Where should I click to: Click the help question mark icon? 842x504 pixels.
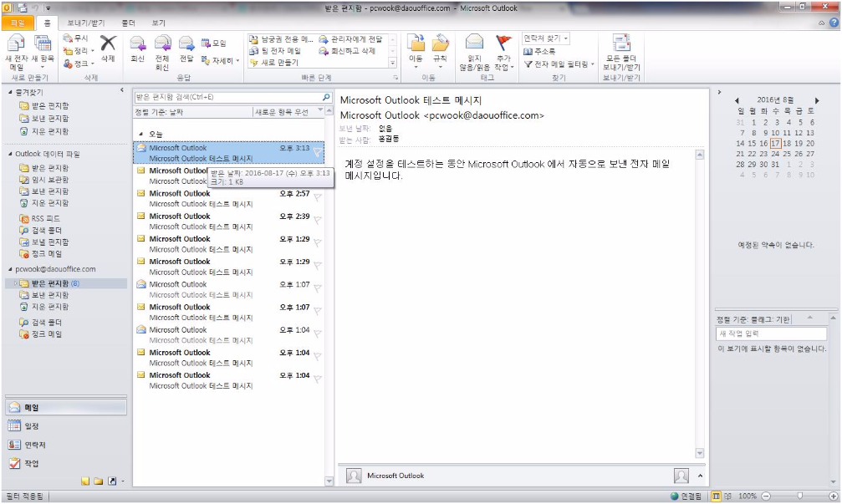pyautogui.click(x=834, y=23)
